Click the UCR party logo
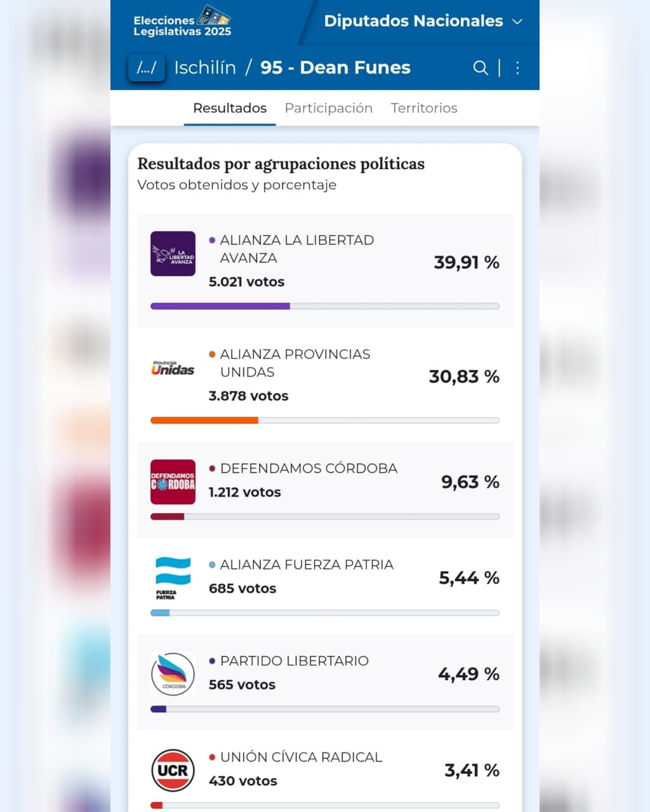 point(173,770)
